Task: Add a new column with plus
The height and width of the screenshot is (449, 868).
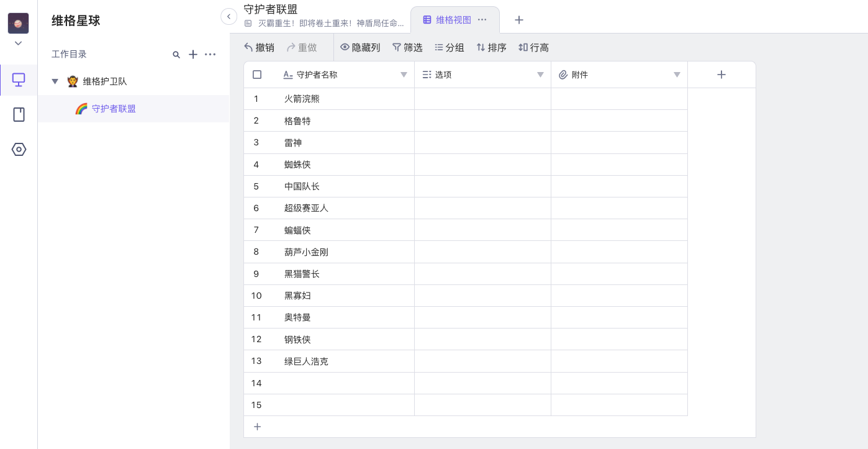Action: click(x=721, y=75)
